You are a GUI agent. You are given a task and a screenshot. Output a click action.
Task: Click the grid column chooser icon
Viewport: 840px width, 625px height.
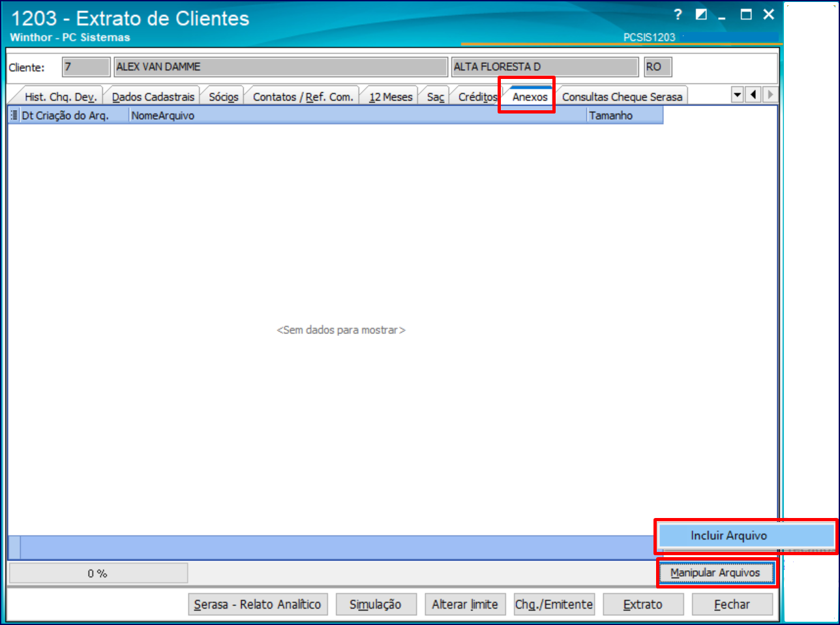click(x=14, y=115)
